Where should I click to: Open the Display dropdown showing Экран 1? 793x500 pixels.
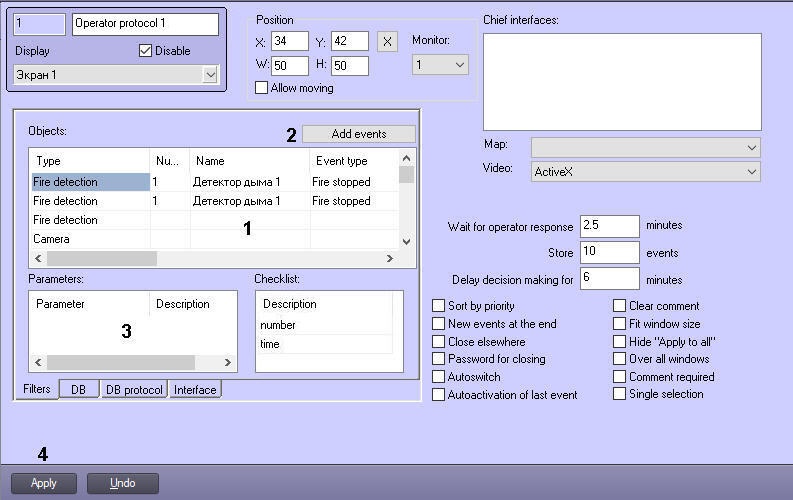click(116, 75)
